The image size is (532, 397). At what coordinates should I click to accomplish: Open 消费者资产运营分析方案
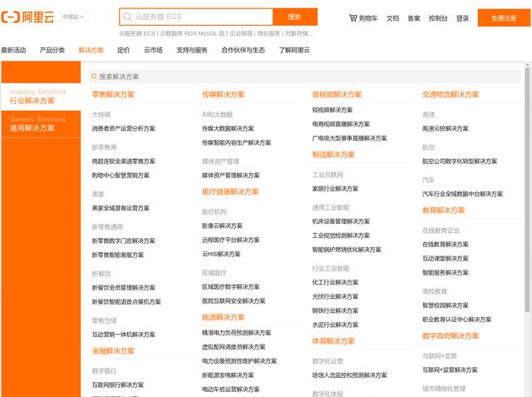124,128
